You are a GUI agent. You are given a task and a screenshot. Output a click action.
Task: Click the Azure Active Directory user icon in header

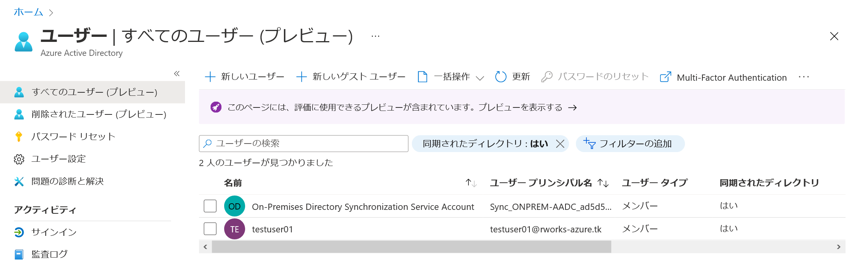coord(23,42)
